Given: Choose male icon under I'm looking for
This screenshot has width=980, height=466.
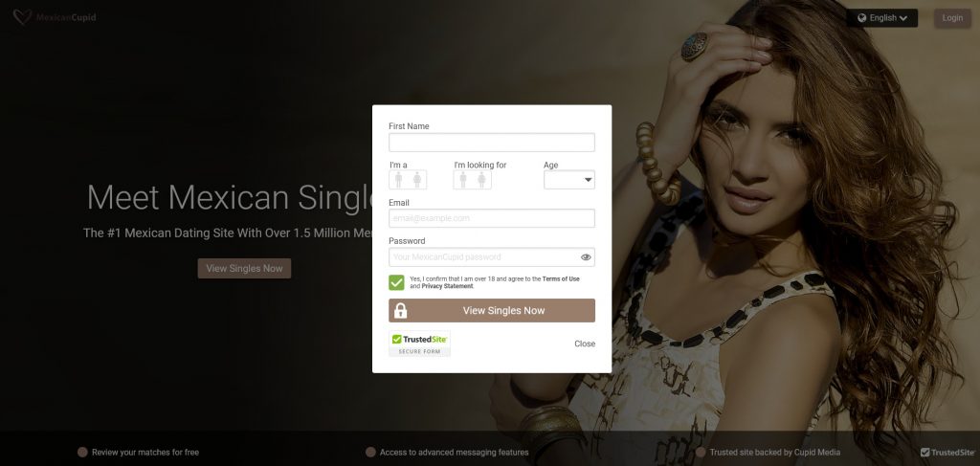Looking at the screenshot, I should click(463, 180).
